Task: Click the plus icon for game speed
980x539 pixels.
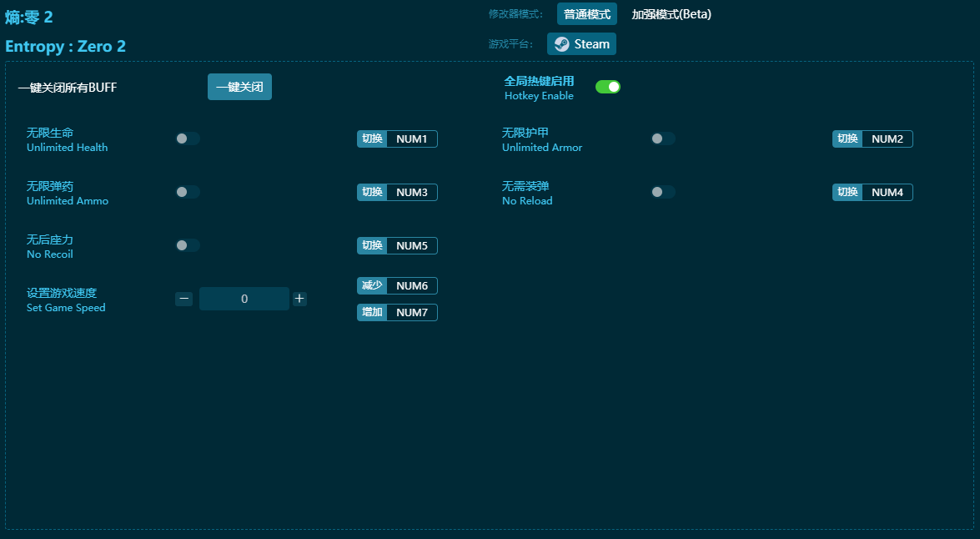Action: point(299,299)
